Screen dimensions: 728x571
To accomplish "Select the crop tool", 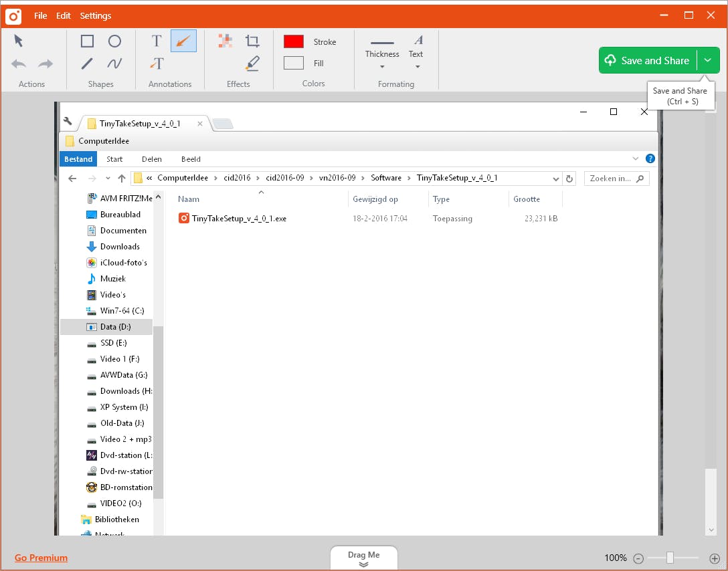I will pyautogui.click(x=252, y=41).
